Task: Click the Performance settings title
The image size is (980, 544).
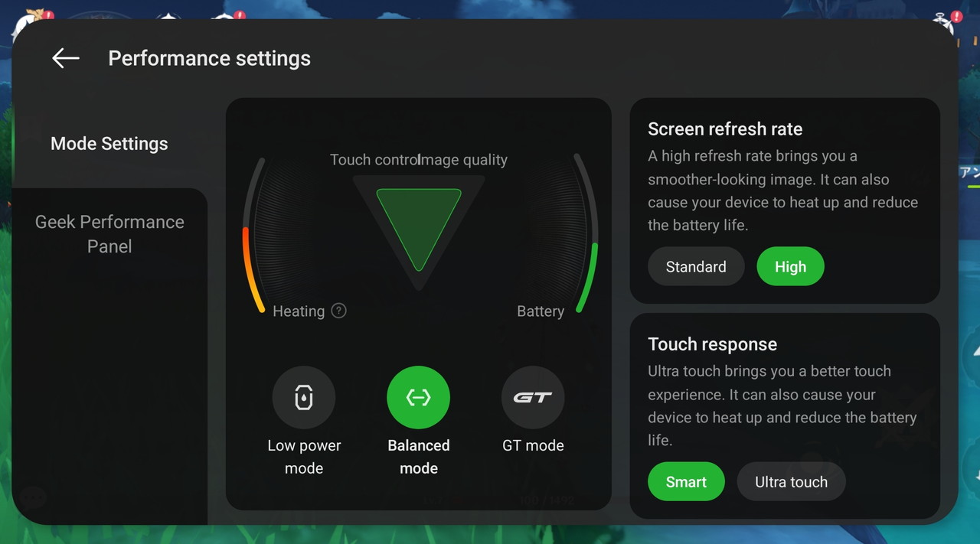Action: pos(209,58)
